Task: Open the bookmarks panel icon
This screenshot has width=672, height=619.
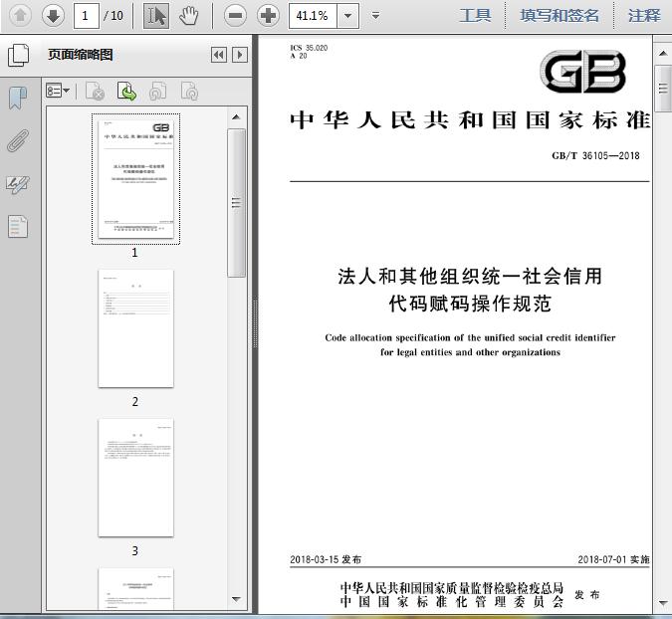Action: [x=18, y=98]
